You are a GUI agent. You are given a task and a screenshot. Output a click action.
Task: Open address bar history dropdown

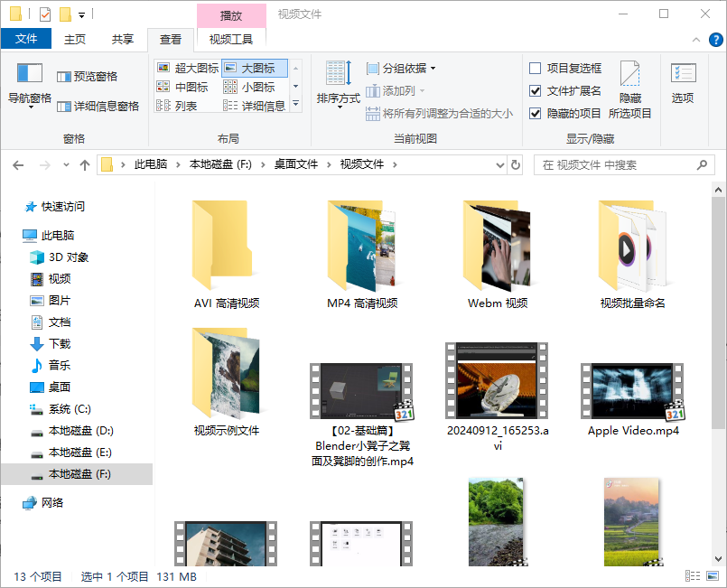click(499, 164)
